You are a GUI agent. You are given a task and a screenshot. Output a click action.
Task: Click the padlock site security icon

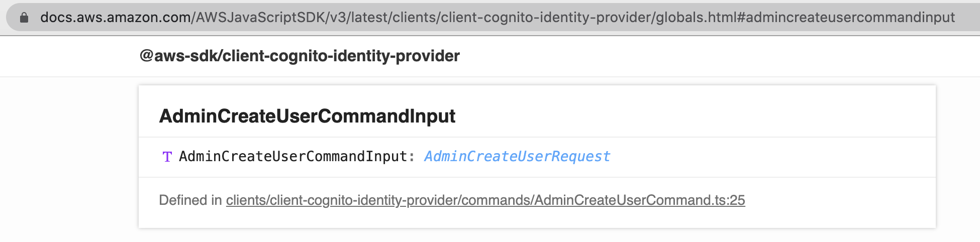click(24, 18)
